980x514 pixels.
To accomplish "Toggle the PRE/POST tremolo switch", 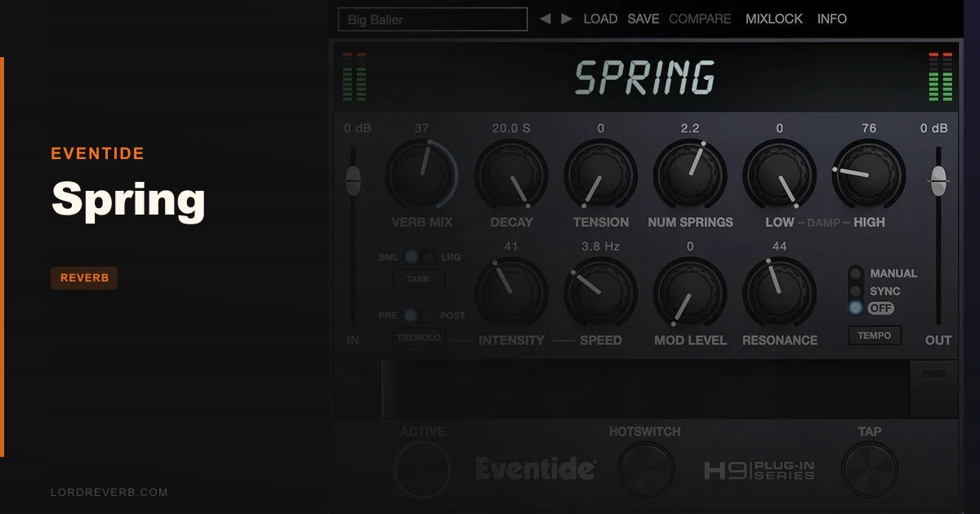I will pyautogui.click(x=420, y=316).
